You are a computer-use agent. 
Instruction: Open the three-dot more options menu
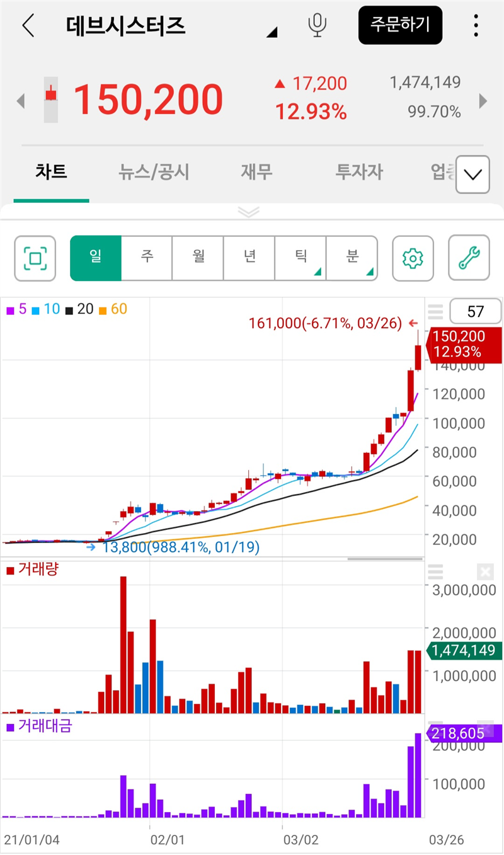(x=476, y=25)
